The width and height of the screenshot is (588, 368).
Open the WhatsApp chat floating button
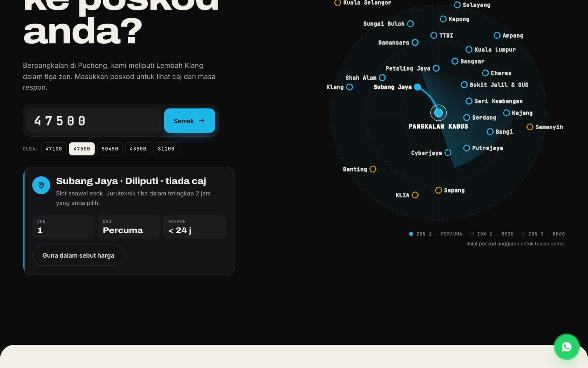click(566, 347)
